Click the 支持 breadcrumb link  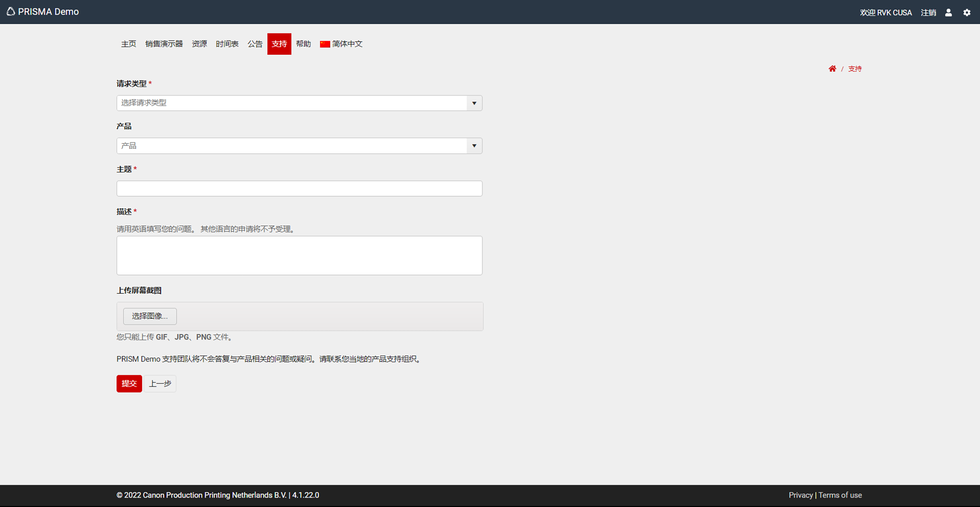click(x=855, y=69)
